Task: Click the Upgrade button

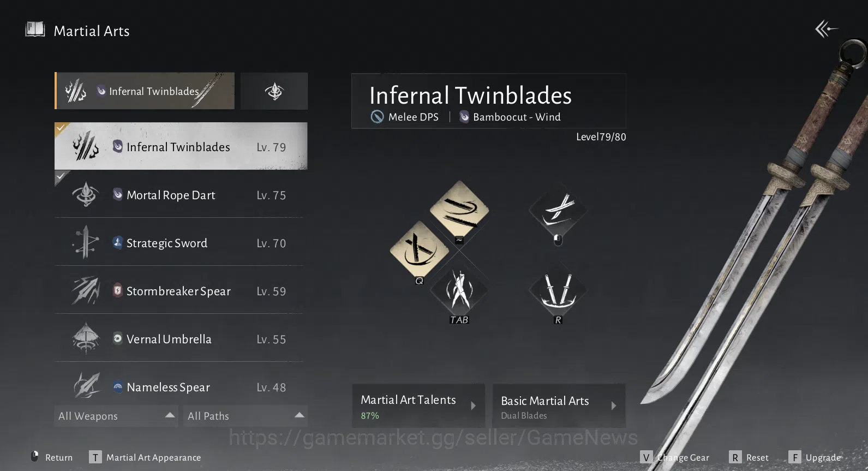Action: pos(815,457)
